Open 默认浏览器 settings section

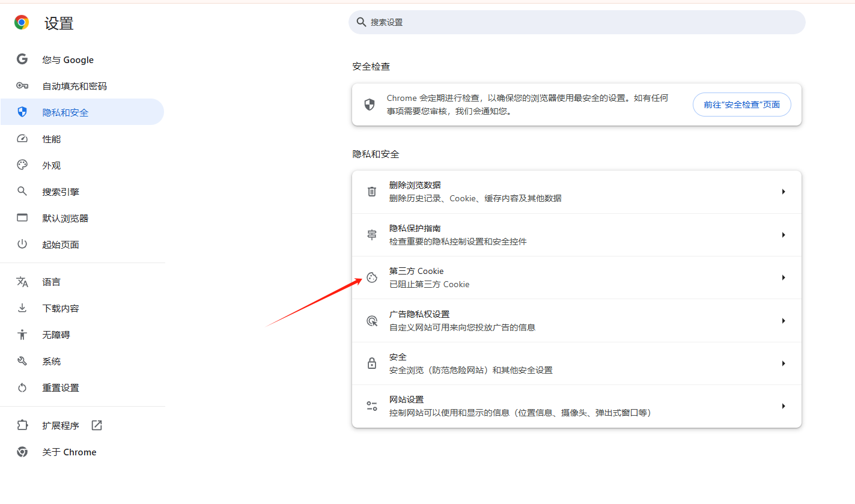click(x=82, y=218)
